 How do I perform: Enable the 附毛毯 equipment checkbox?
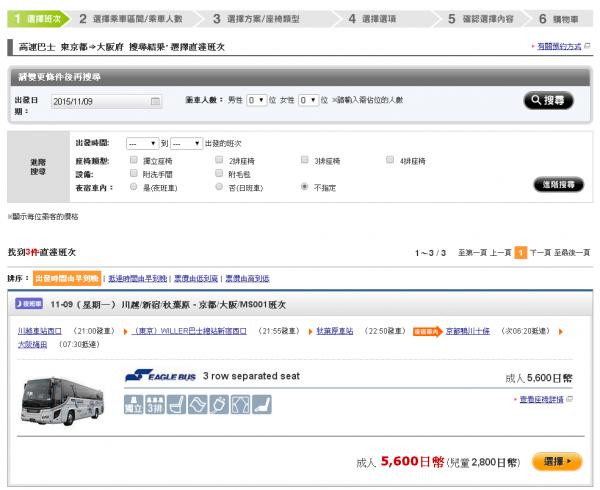(219, 173)
